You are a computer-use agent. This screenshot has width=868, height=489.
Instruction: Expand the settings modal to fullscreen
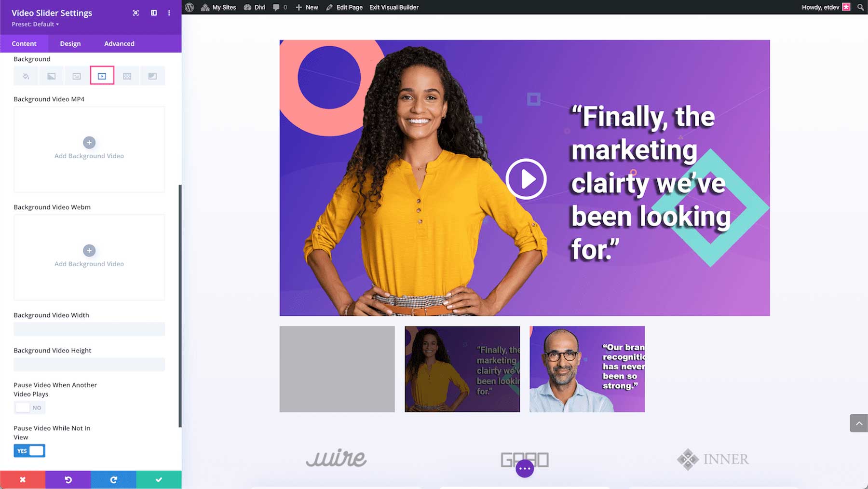(136, 13)
